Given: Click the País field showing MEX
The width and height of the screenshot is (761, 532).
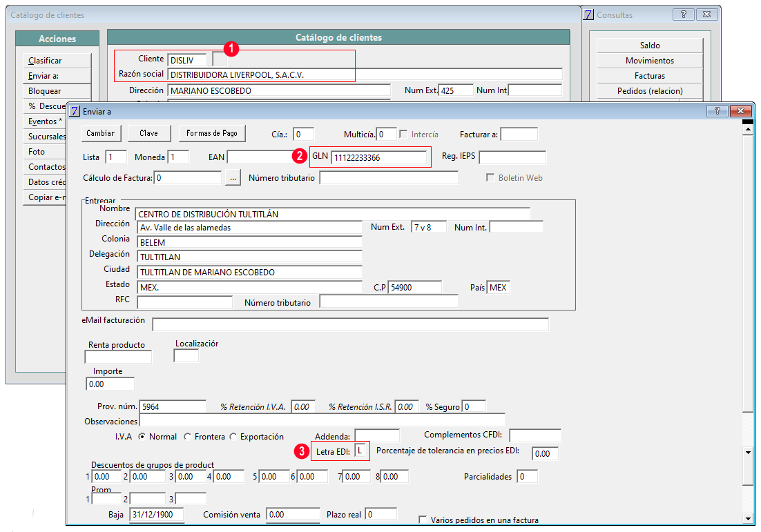Looking at the screenshot, I should [x=499, y=288].
